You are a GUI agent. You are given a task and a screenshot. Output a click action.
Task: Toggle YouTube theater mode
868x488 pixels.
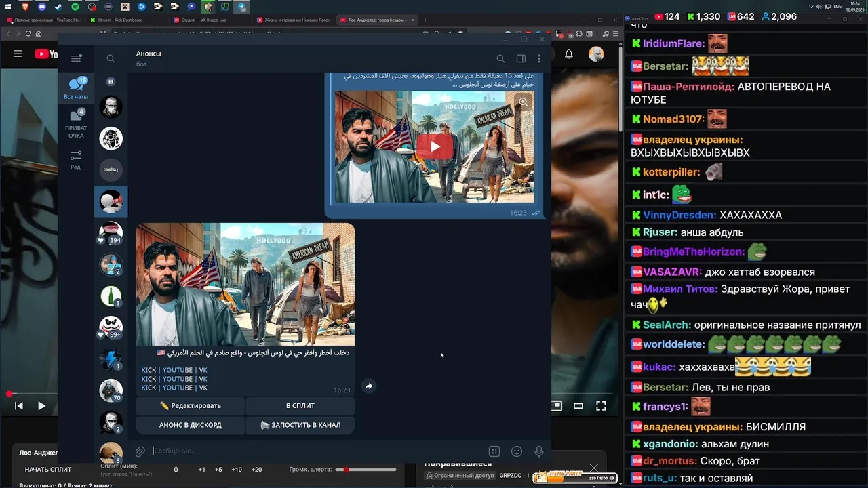pos(578,406)
